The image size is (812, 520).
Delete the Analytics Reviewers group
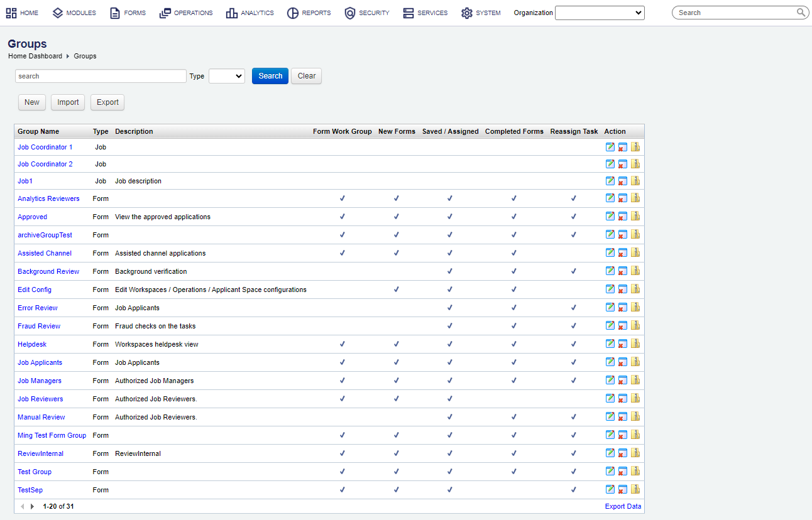pyautogui.click(x=622, y=198)
